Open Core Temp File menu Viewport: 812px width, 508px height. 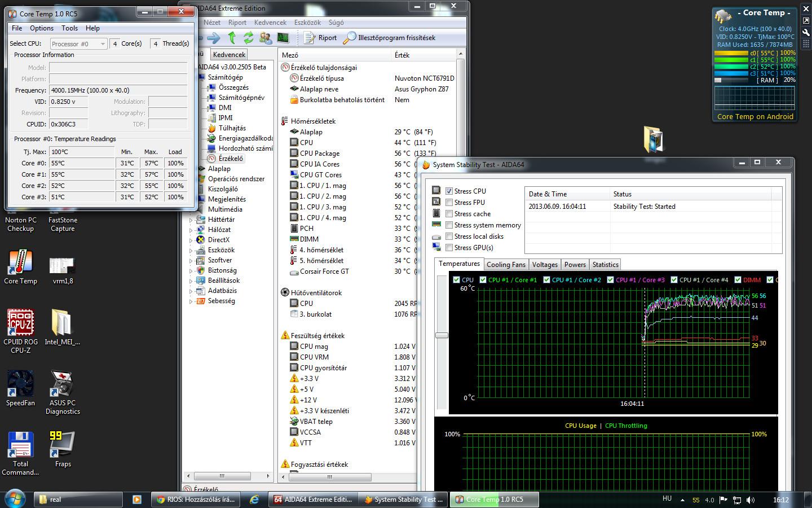[x=17, y=28]
